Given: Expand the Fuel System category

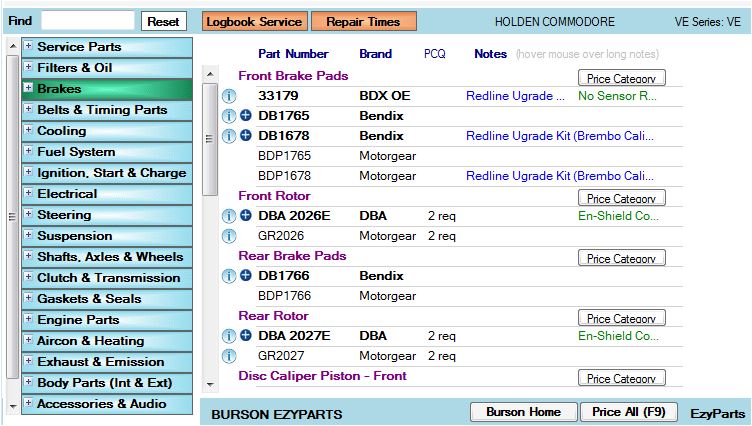Looking at the screenshot, I should click(x=28, y=151).
